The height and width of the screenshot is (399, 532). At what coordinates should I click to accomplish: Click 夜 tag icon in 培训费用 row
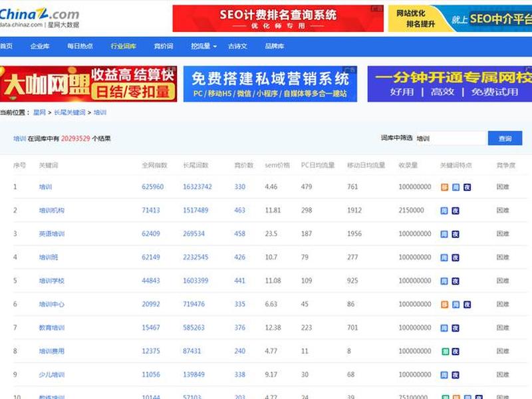[456, 352]
